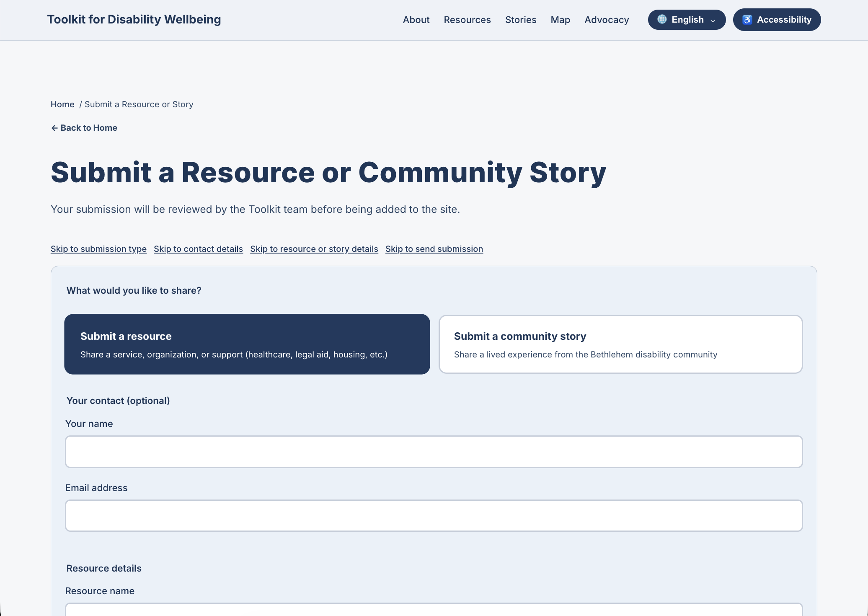Screen dimensions: 868x616
Task: Click the back arrow icon beside Back to Home
Action: (54, 128)
